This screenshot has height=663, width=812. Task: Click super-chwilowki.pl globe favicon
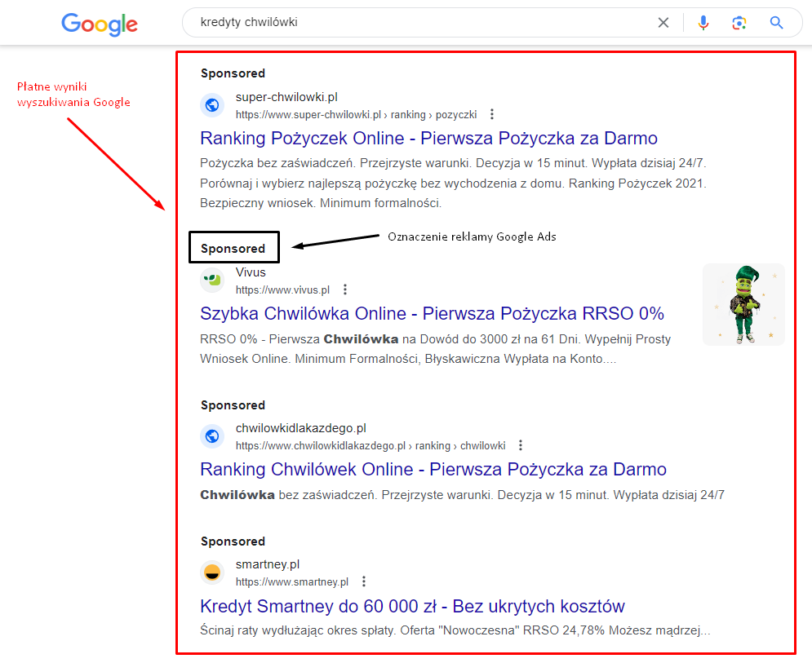click(x=212, y=105)
